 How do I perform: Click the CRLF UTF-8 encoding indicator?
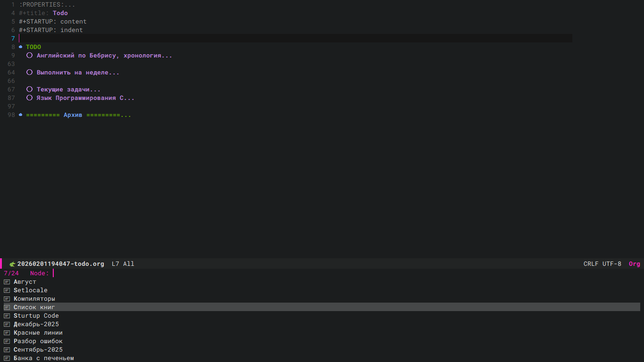point(603,264)
